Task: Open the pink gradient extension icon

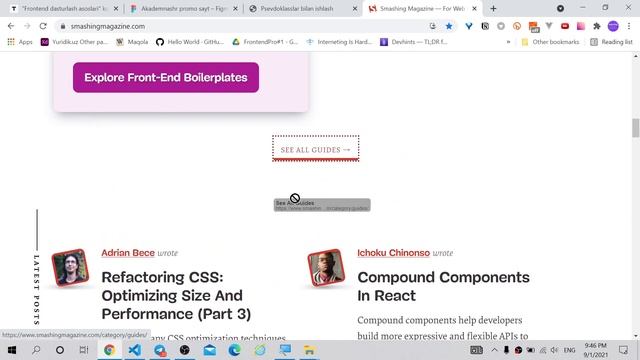Action: pos(581,26)
